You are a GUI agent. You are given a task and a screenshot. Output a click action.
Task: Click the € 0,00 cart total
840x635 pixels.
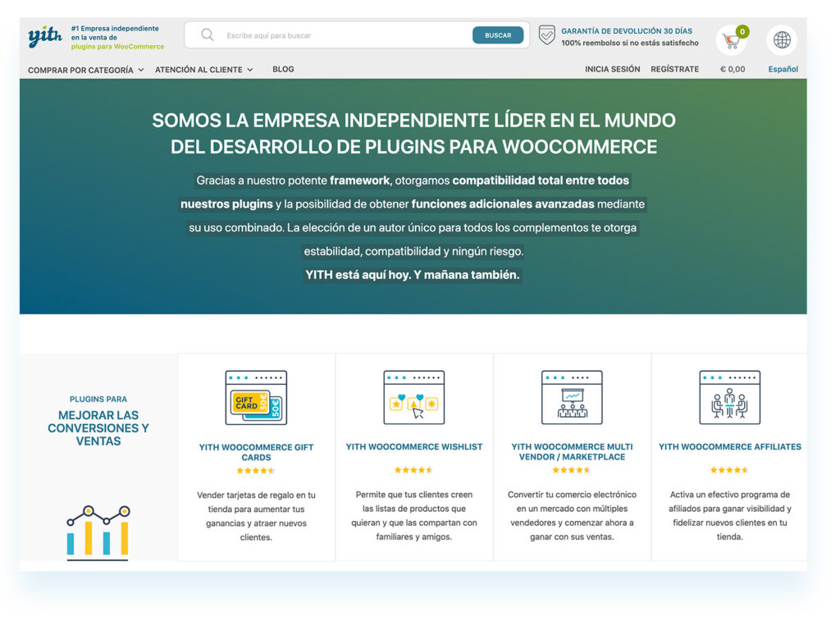[733, 69]
